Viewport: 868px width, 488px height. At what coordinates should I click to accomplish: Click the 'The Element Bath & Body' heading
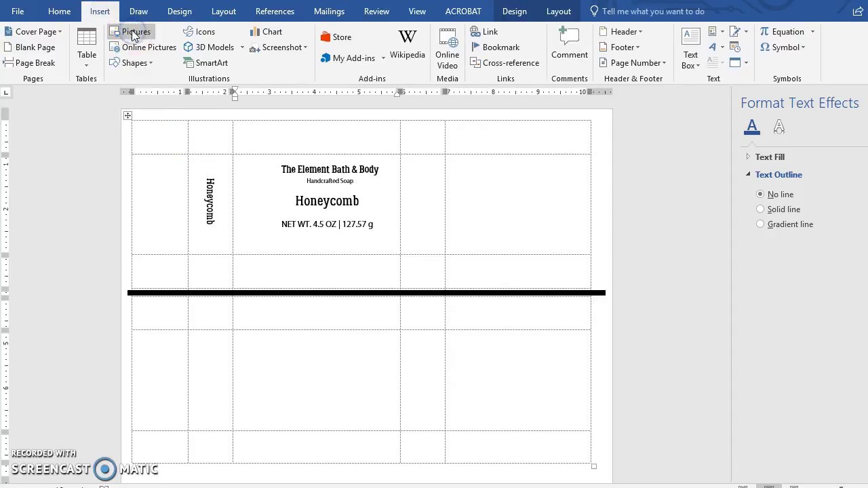(x=330, y=169)
